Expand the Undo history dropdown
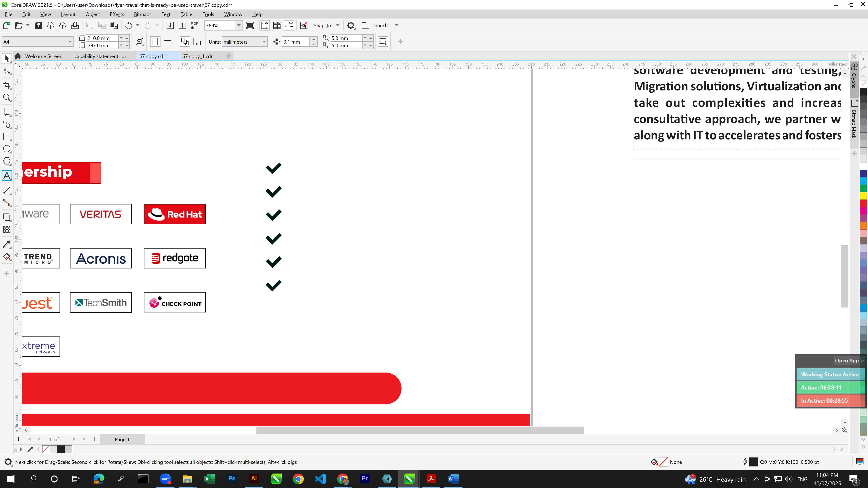The image size is (868, 488). pyautogui.click(x=137, y=25)
